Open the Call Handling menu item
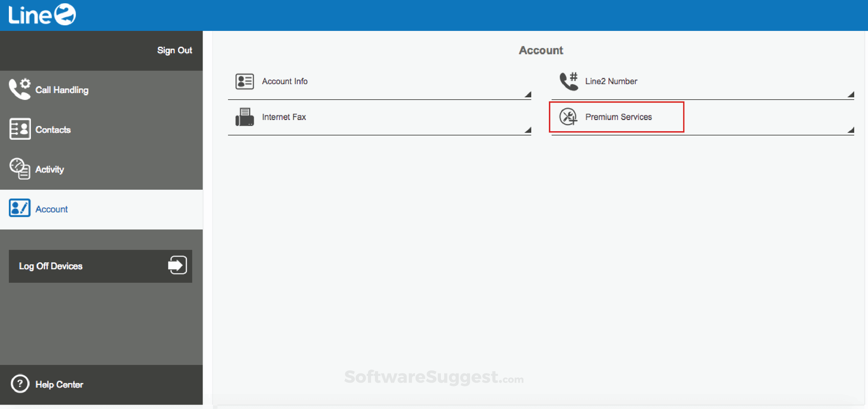The width and height of the screenshot is (868, 409). click(62, 90)
